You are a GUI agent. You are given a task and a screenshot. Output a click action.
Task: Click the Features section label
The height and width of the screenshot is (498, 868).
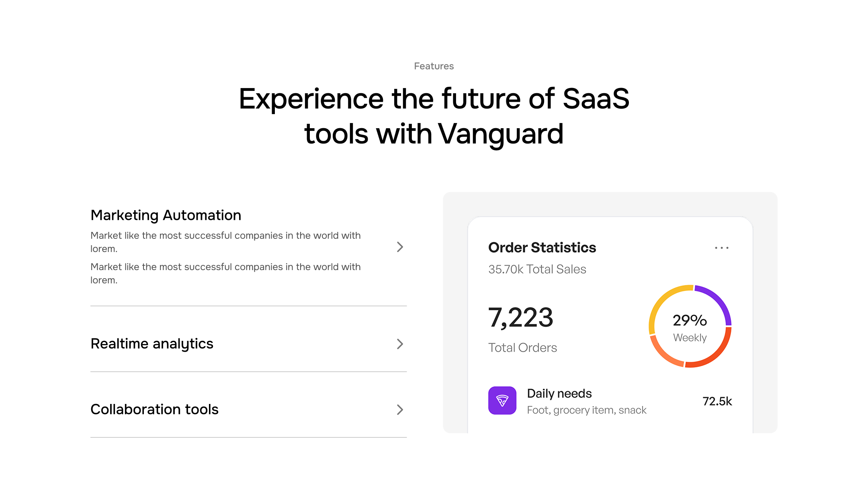434,66
